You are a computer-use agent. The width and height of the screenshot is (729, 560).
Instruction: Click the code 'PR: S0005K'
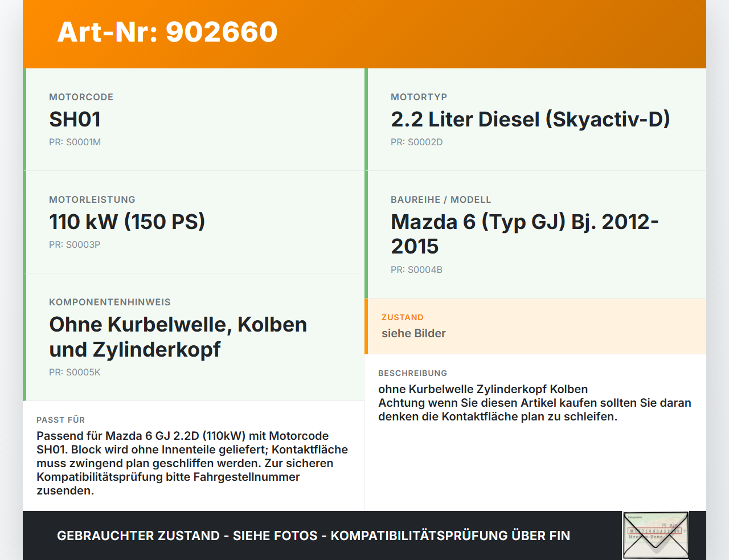coord(75,372)
